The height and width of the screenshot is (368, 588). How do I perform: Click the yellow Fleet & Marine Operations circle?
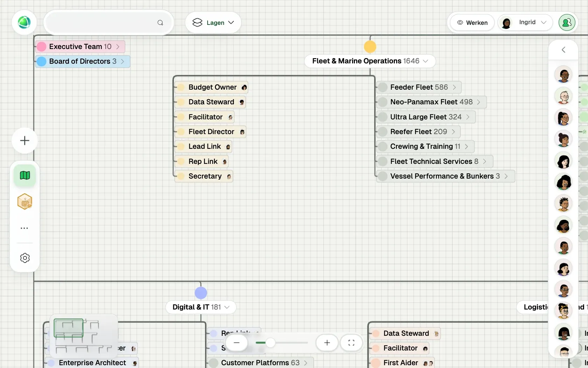(370, 47)
